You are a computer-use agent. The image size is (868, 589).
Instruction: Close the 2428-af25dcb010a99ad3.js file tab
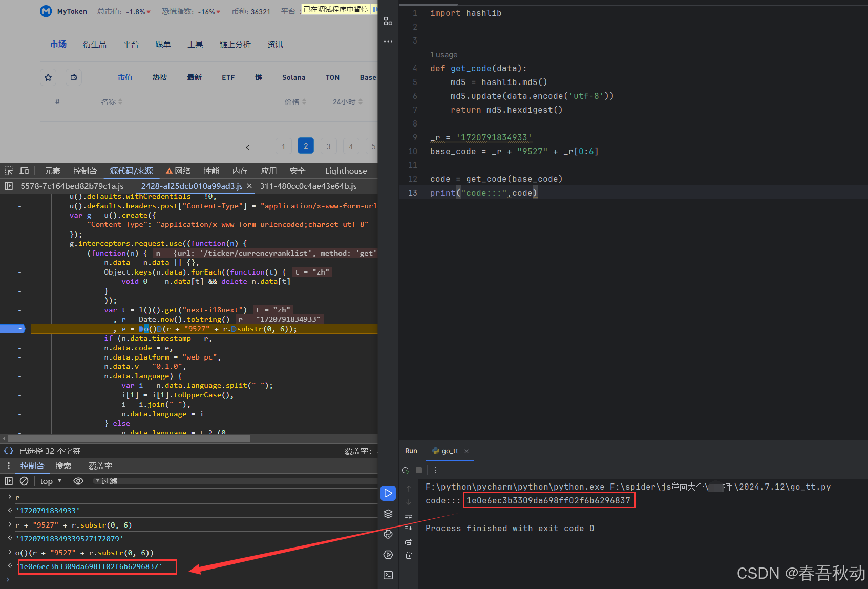click(x=249, y=186)
